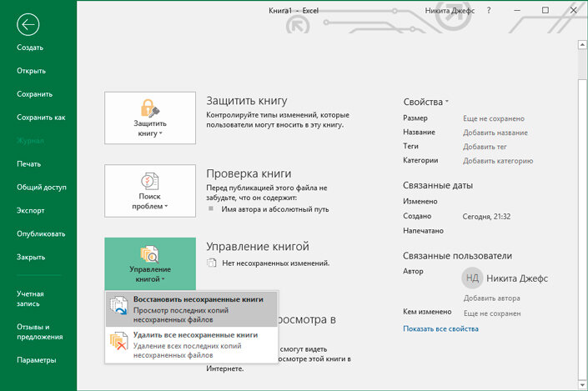Click the НД author avatar
Screen dimensions: 588x391
(472, 278)
